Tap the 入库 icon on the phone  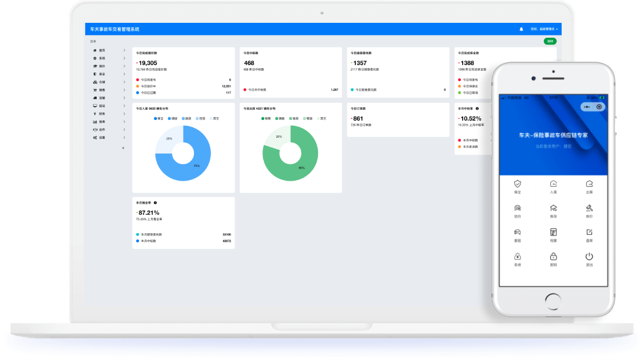pyautogui.click(x=553, y=184)
